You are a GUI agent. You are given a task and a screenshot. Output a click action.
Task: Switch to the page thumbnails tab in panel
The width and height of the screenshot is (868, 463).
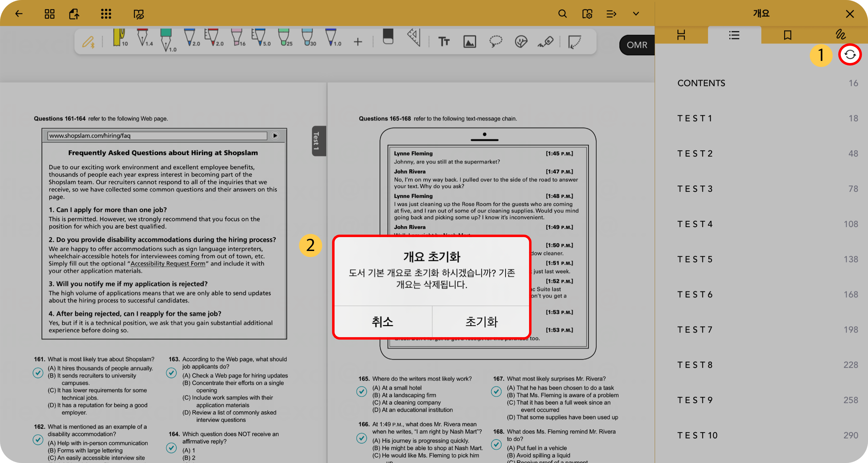tap(681, 35)
